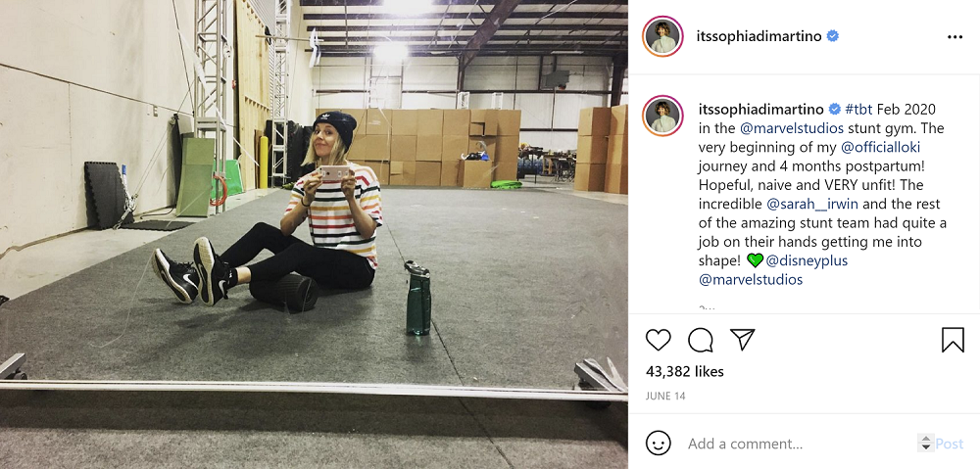980x469 pixels.
Task: Click caption profile avatar picture
Action: [x=662, y=117]
